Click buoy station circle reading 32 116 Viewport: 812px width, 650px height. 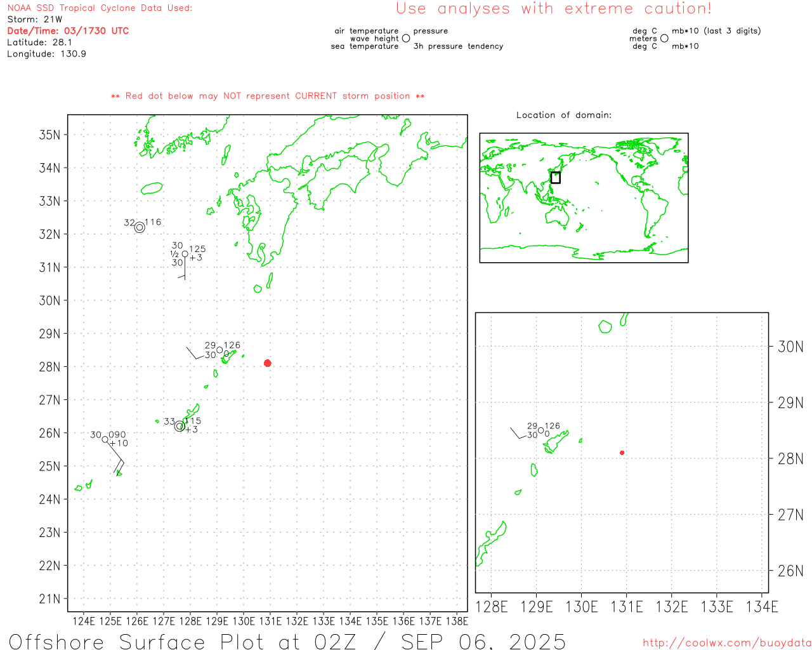pos(140,227)
